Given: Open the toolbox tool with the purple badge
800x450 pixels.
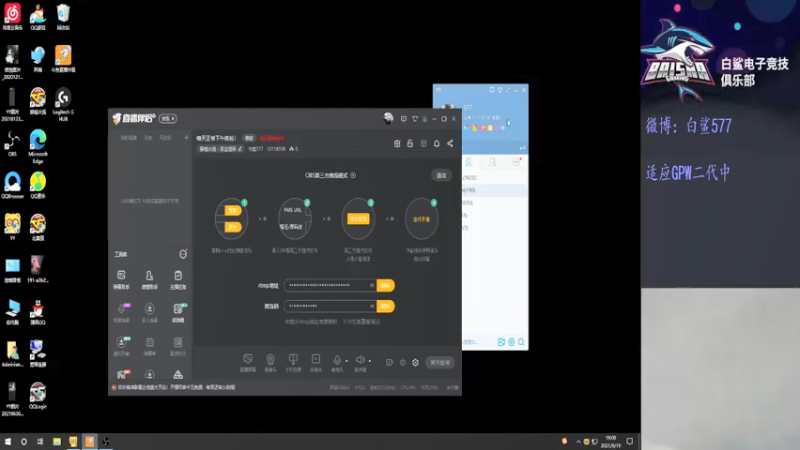Looking at the screenshot, I should (x=121, y=312).
